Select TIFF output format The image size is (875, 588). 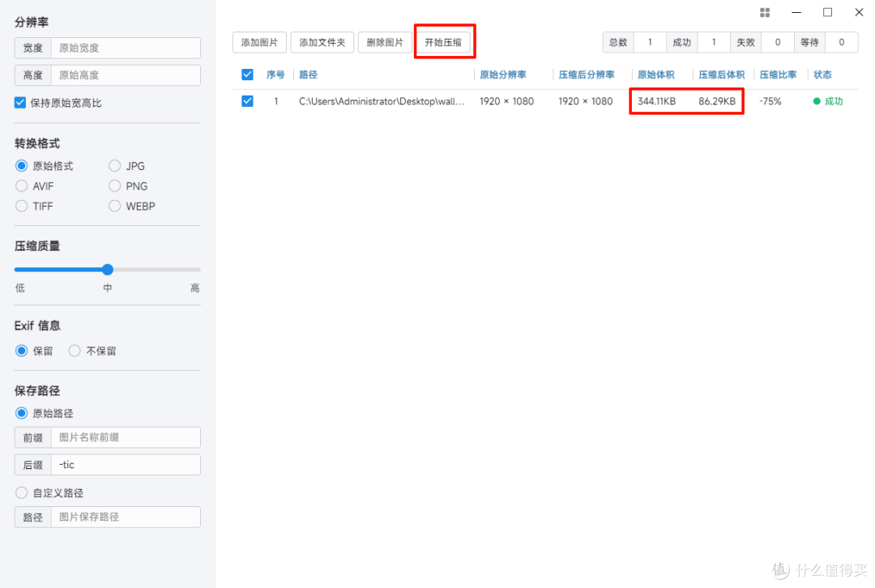[21, 206]
